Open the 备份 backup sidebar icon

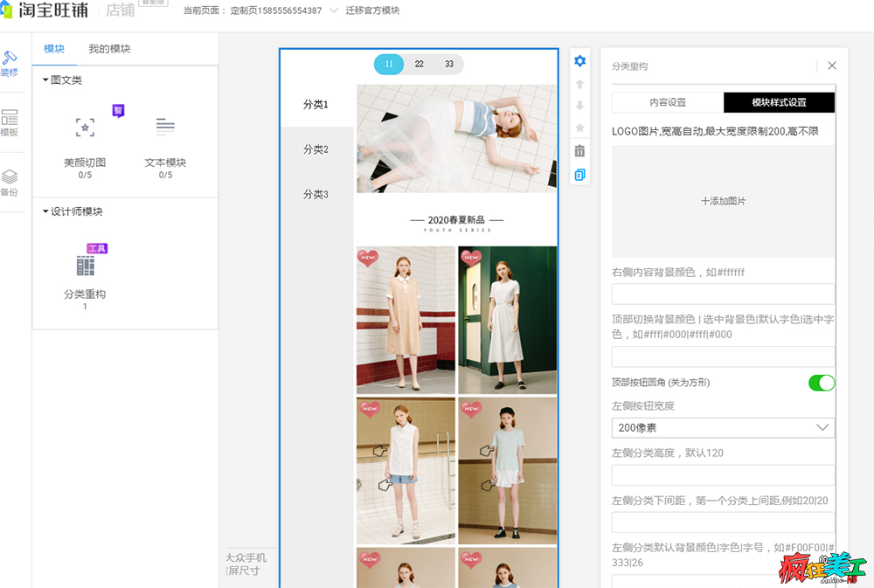(9, 183)
